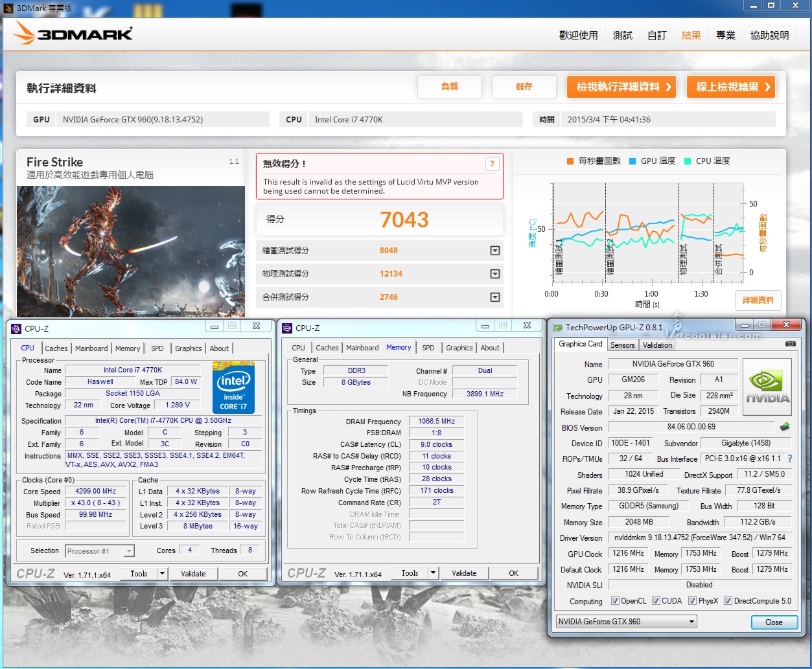Switch to the Sensors tab in GPU-Z
Image resolution: width=812 pixels, height=669 pixels.
622,345
